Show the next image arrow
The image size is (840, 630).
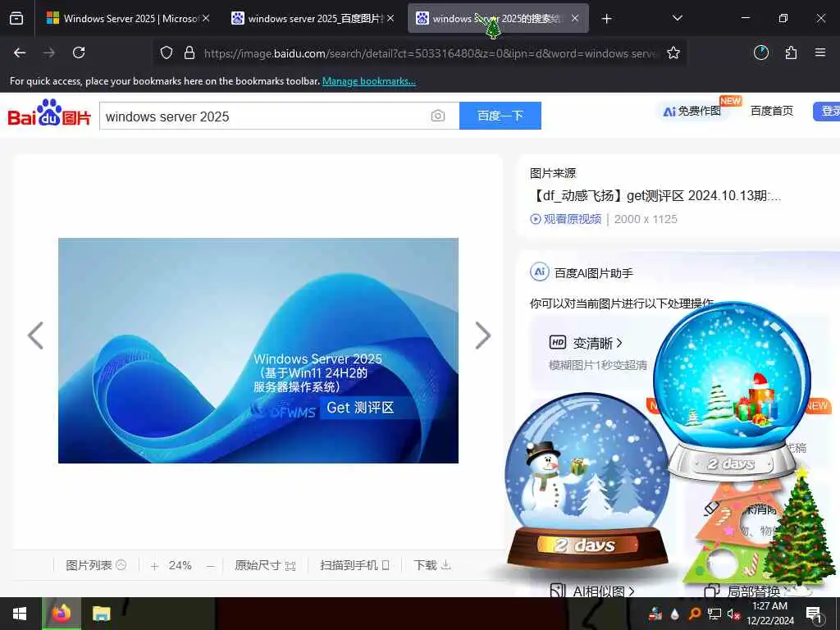click(x=482, y=336)
